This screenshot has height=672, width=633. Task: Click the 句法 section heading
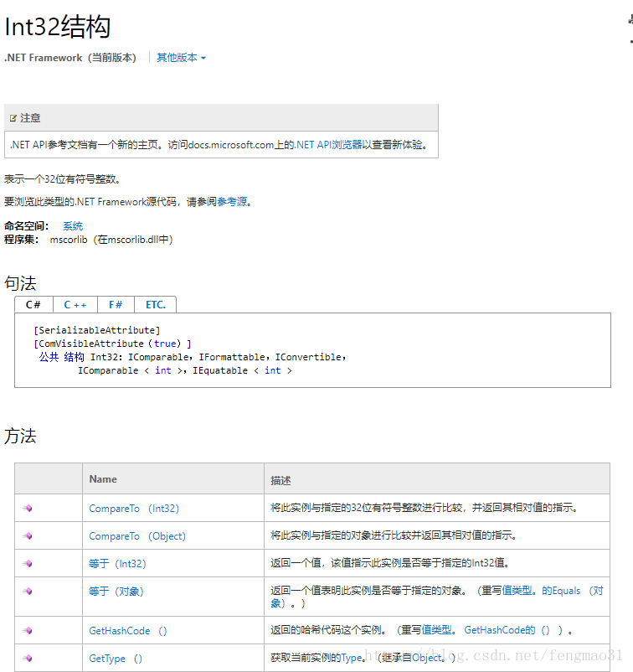pos(20,283)
